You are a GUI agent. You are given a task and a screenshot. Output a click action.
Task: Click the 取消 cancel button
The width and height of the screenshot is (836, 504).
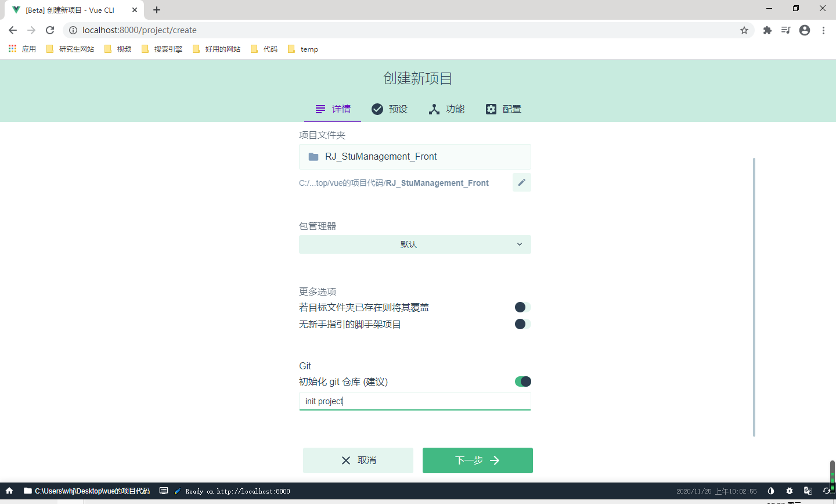(358, 460)
